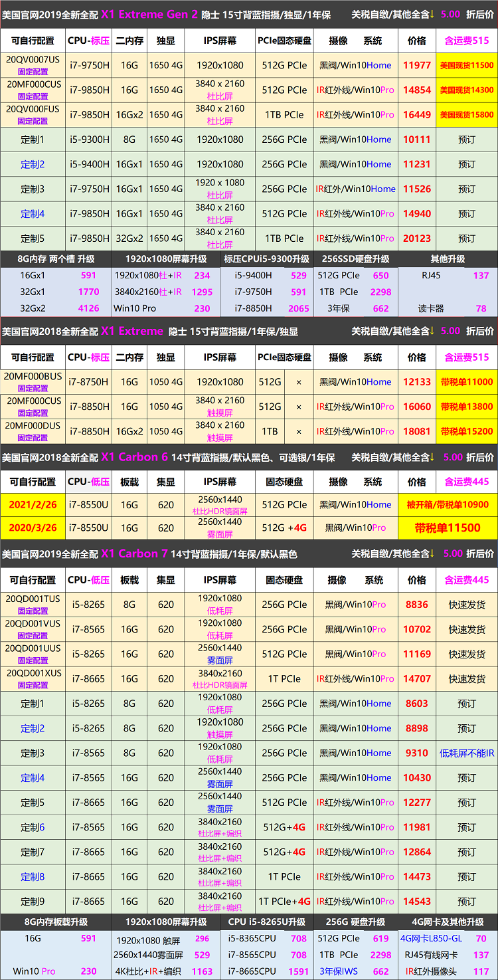Click the 20QD001TUS model cell
Image resolution: width=498 pixels, height=980 pixels.
point(33,604)
